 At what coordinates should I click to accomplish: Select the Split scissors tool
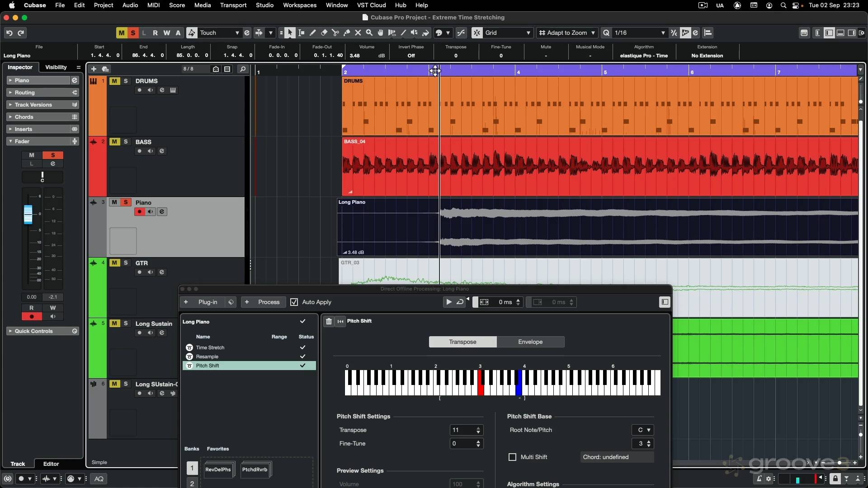(x=335, y=33)
